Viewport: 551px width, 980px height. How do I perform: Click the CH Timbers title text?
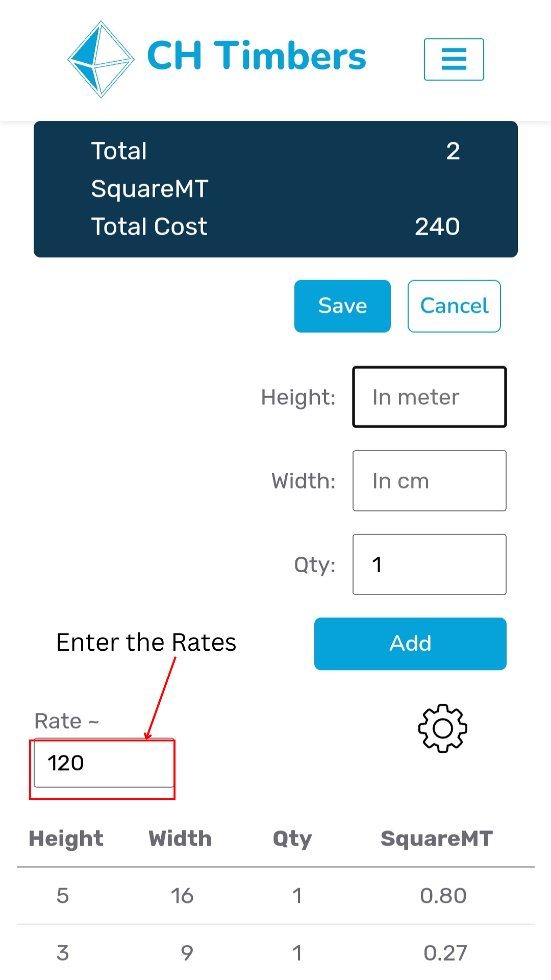(x=257, y=56)
